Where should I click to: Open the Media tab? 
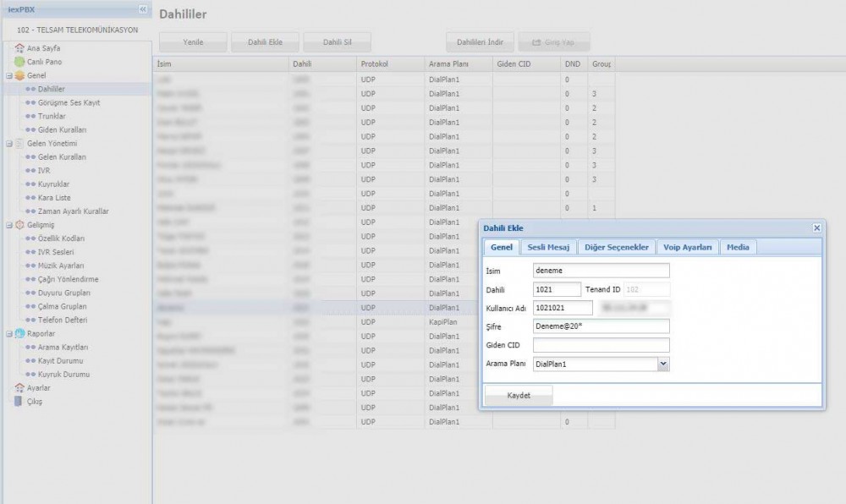[738, 247]
